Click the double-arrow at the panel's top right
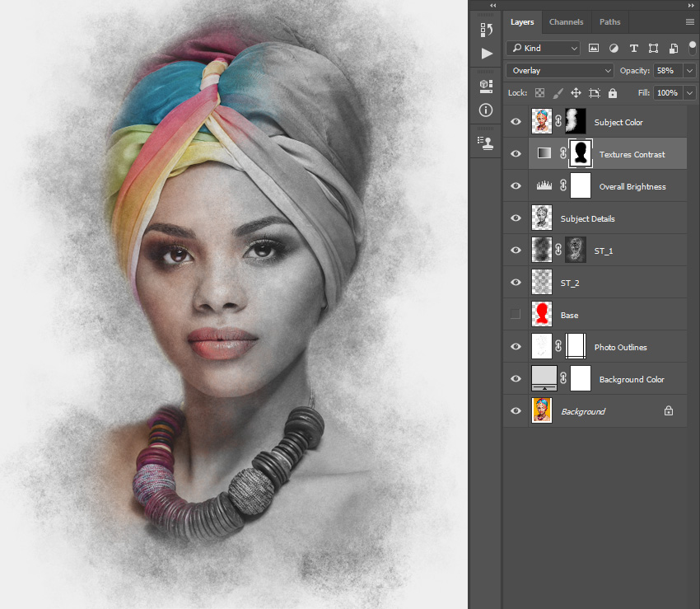 691,6
